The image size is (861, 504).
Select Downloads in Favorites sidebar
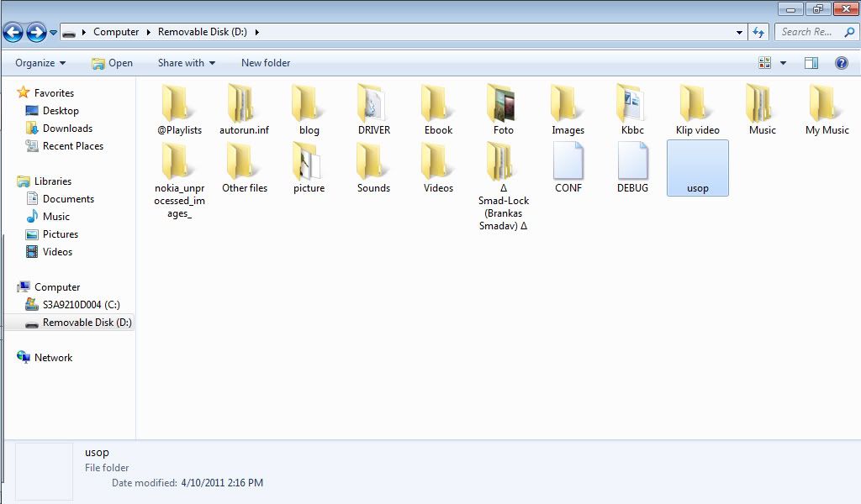click(67, 129)
